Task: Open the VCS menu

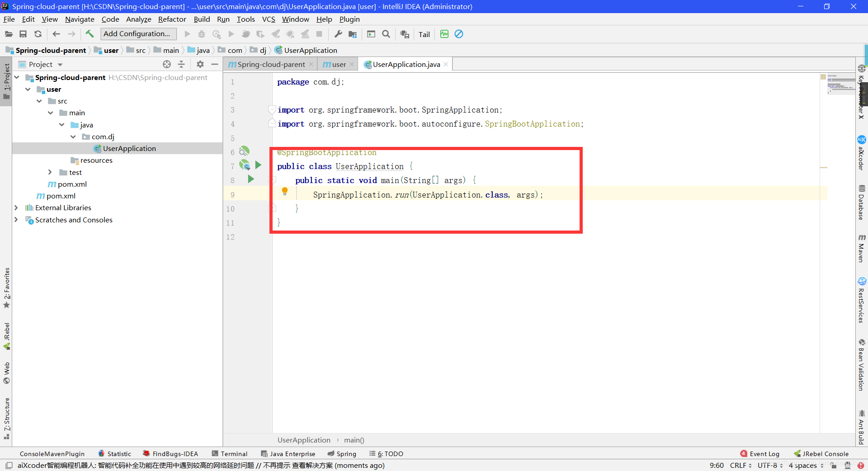Action: click(269, 19)
